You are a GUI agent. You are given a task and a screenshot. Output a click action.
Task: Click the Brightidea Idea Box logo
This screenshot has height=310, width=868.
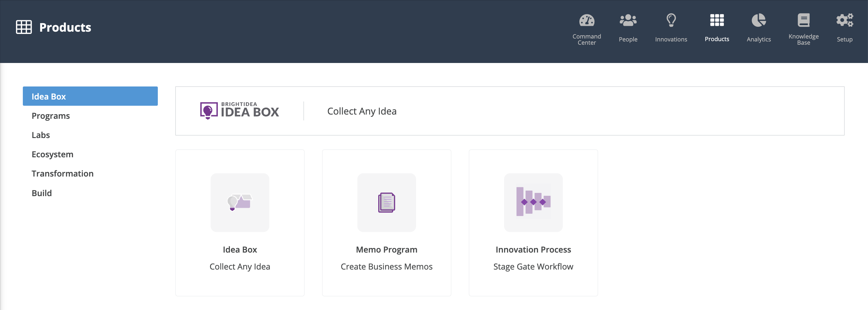point(240,111)
